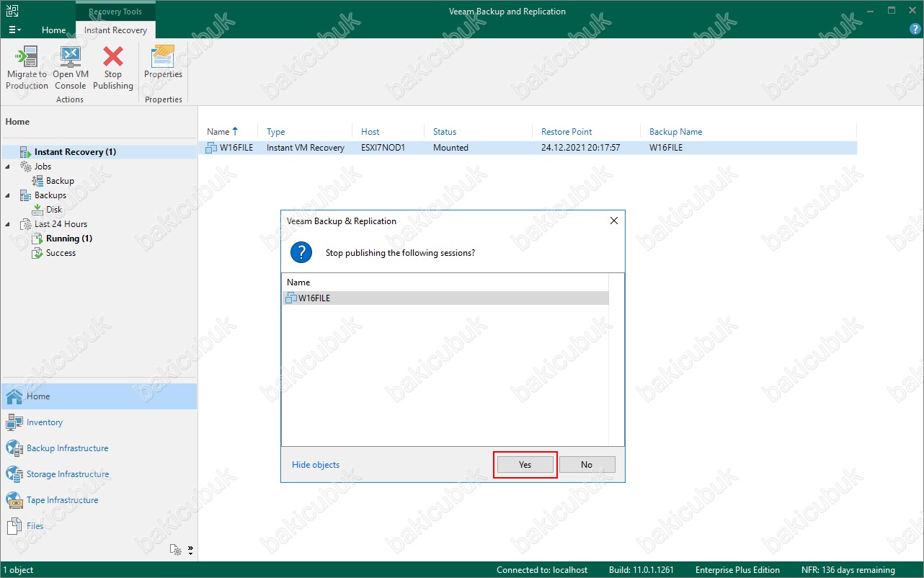
Task: Open the Backup Infrastructure view
Action: [x=99, y=448]
